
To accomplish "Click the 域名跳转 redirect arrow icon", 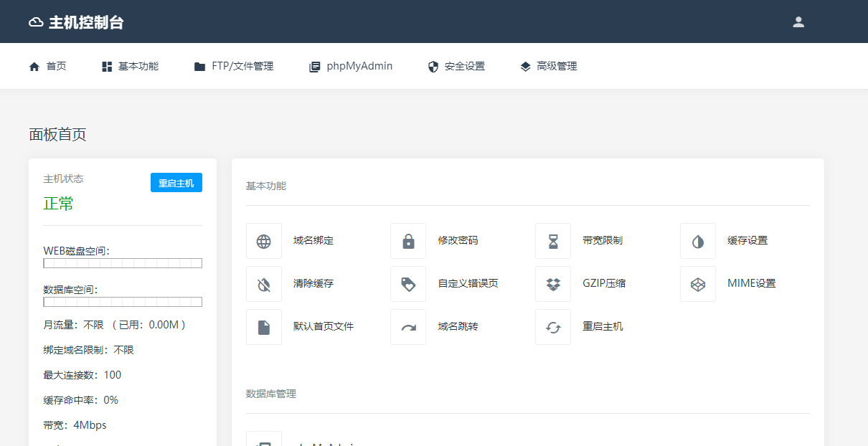I will click(x=408, y=326).
